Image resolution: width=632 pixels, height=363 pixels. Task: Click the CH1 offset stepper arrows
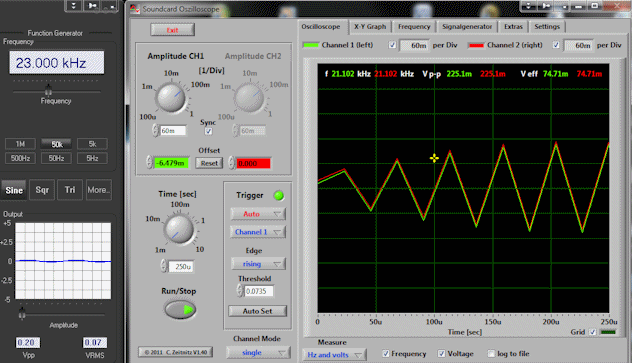tap(150, 162)
